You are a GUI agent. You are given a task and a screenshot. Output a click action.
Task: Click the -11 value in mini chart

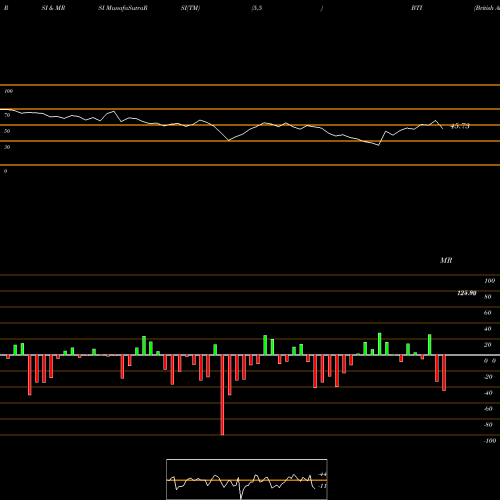[x=322, y=486]
